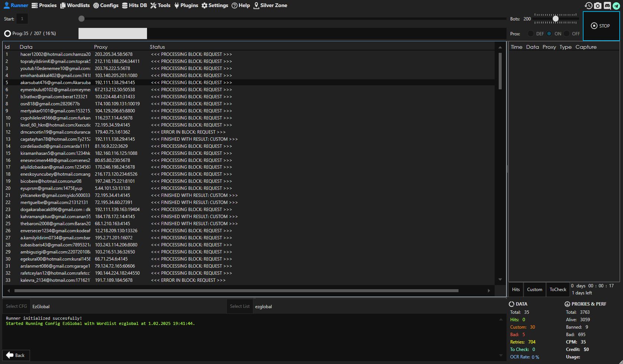Click the Proxy column header in the runner list
623x364 pixels.
click(x=101, y=47)
